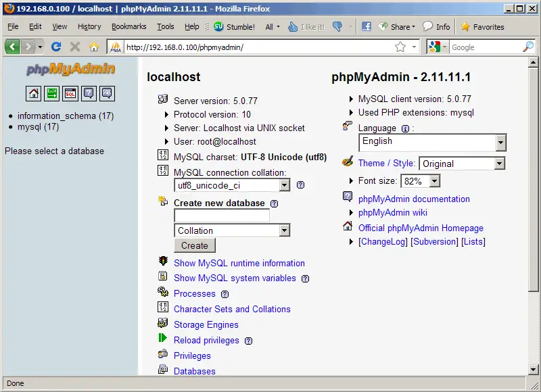Open the Language English dropdown
This screenshot has width=541, height=392.
pyautogui.click(x=433, y=143)
